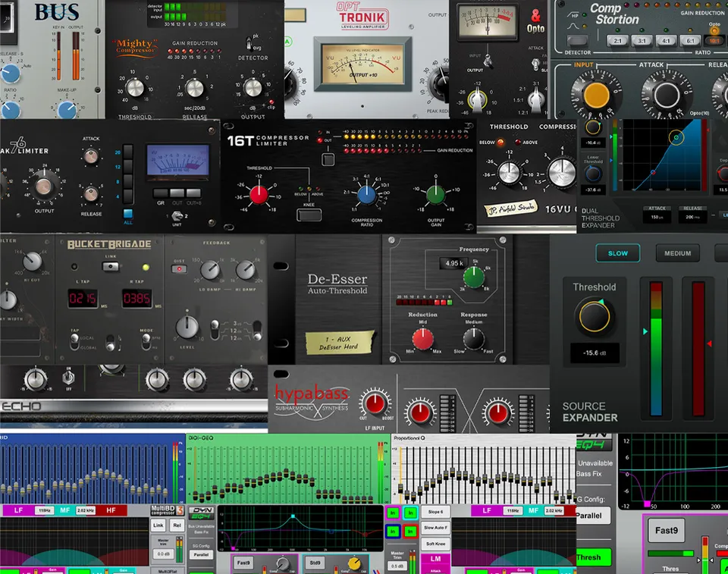Image resolution: width=728 pixels, height=574 pixels.
Task: Select the 6:1 ratio button on CompStortion
Action: 690,41
